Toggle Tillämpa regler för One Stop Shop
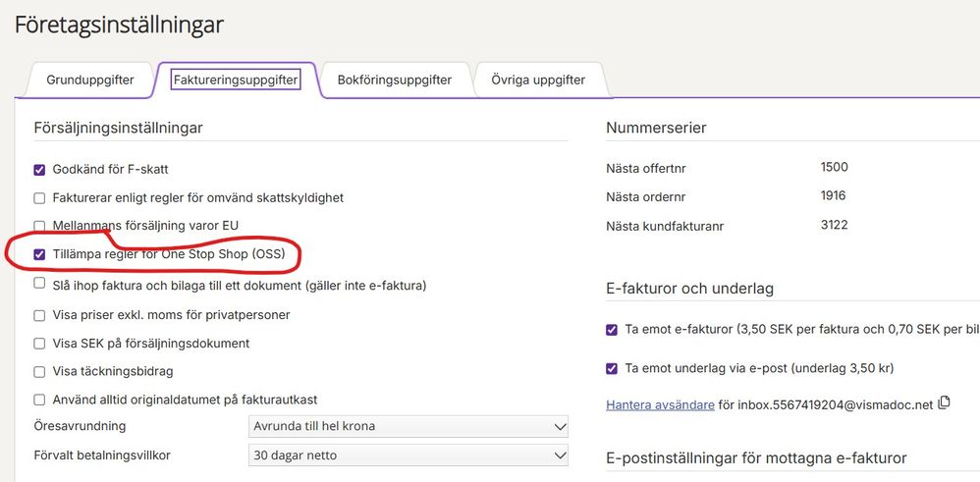 39,254
